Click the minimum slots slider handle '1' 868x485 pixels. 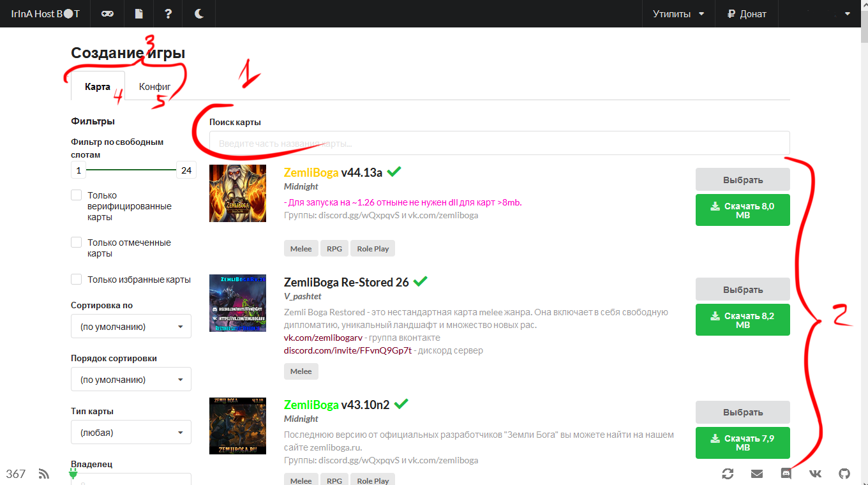(x=79, y=170)
